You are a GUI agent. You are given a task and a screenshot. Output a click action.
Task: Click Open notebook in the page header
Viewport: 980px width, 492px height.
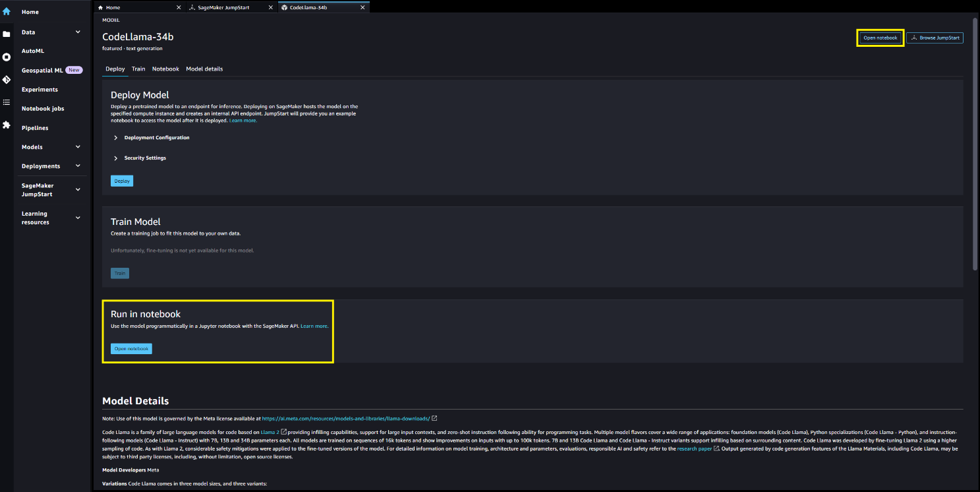point(880,38)
